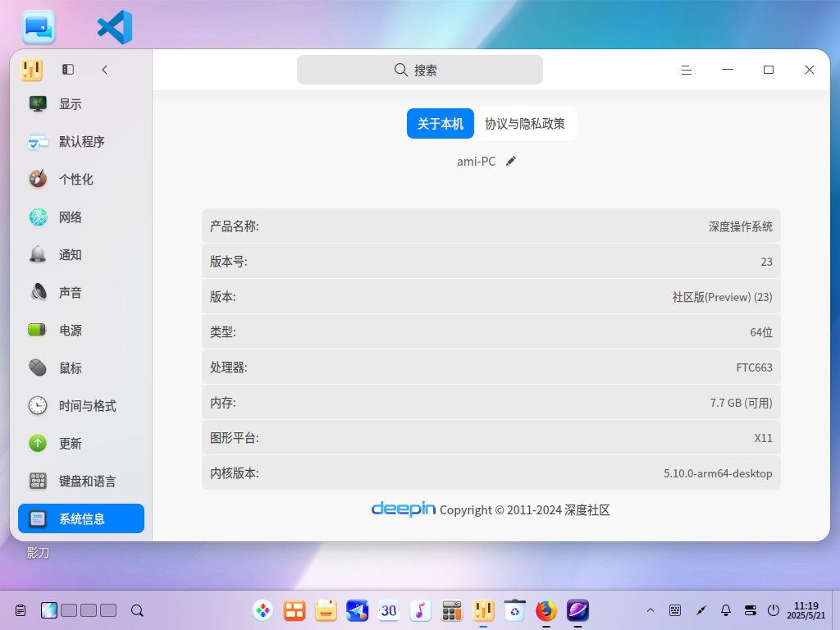Open 电源 power settings
Image resolution: width=840 pixels, height=630 pixels.
81,331
